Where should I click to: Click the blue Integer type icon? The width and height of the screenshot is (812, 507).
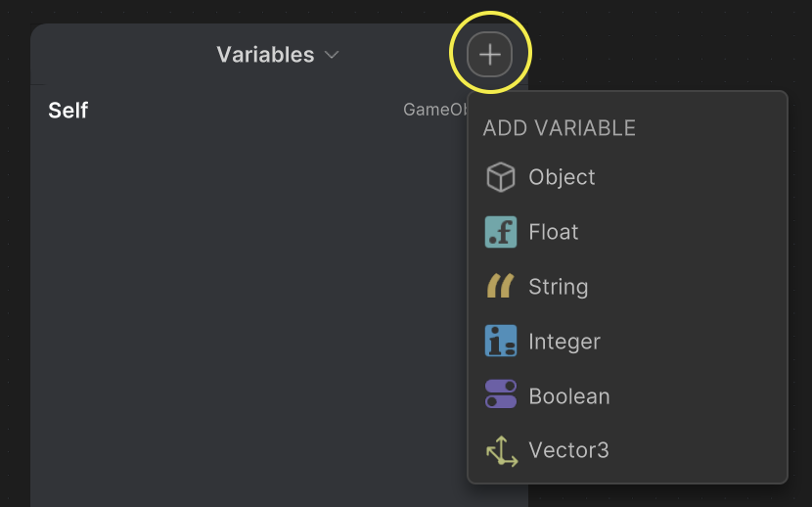[x=501, y=342]
